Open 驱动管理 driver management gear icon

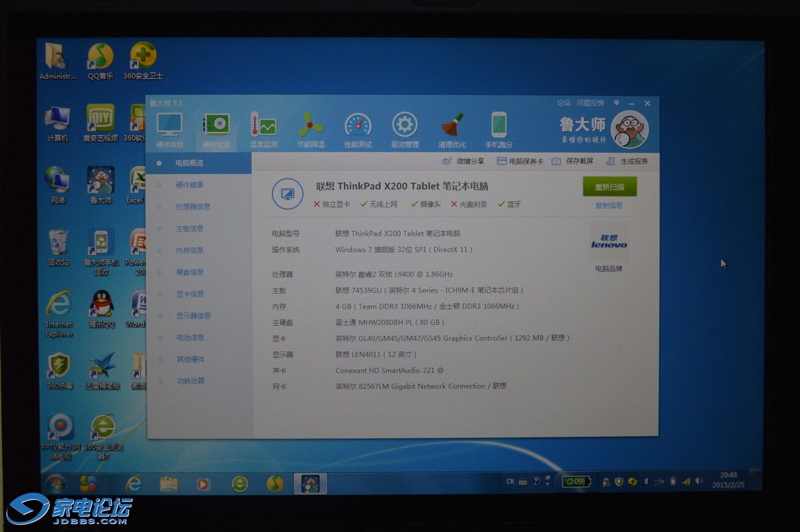[x=404, y=126]
